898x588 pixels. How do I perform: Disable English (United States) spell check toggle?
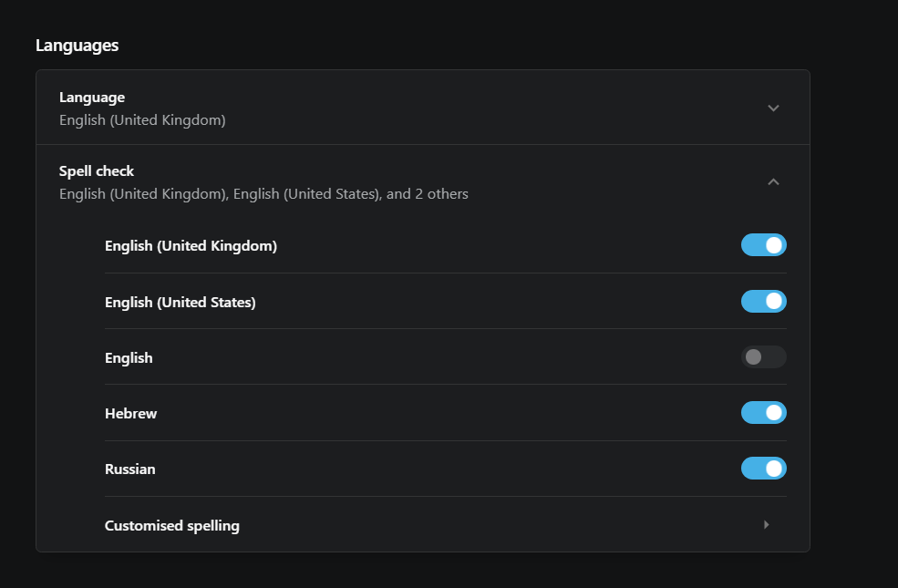[763, 301]
